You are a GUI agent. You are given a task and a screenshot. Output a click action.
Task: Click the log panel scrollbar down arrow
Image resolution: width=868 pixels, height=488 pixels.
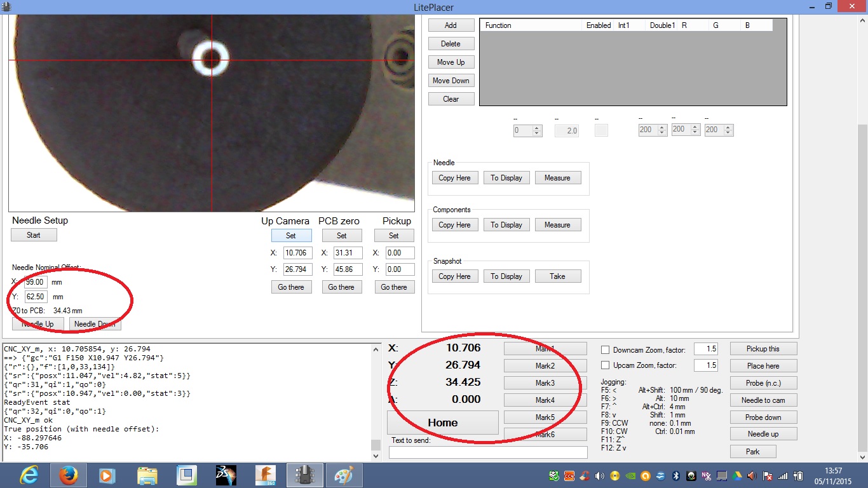click(376, 456)
